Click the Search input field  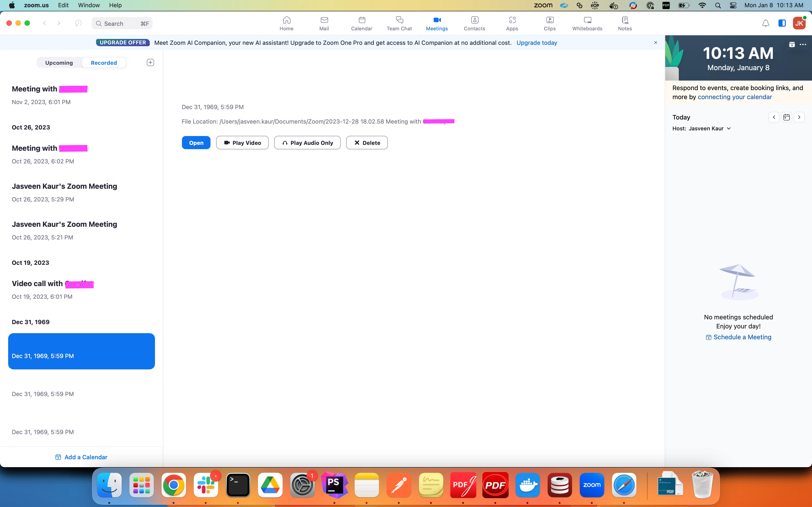121,24
